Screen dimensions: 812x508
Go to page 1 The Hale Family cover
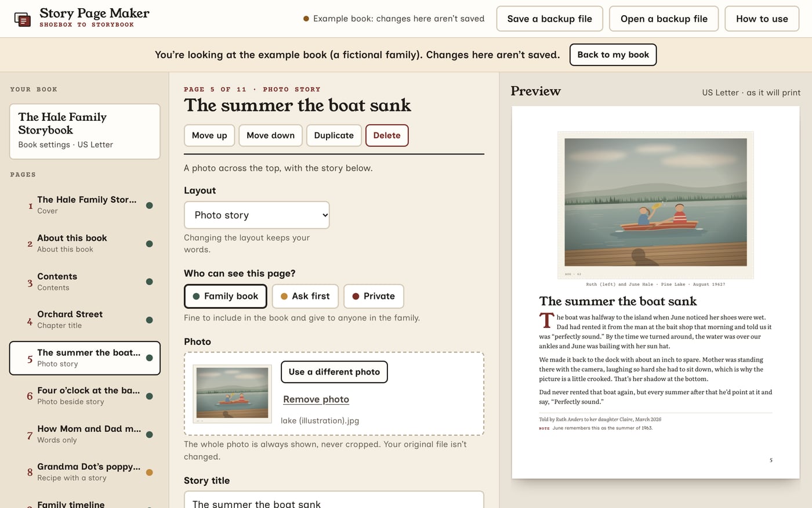[x=85, y=205]
